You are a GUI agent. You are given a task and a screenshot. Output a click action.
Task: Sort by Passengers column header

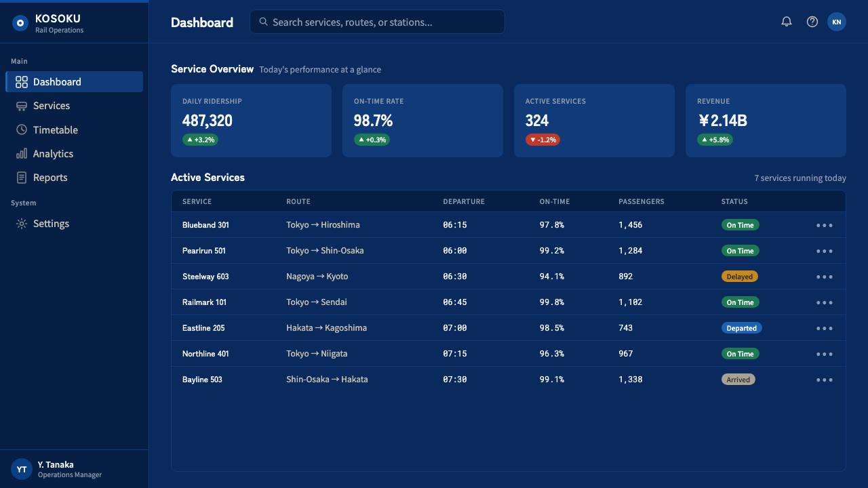(642, 201)
